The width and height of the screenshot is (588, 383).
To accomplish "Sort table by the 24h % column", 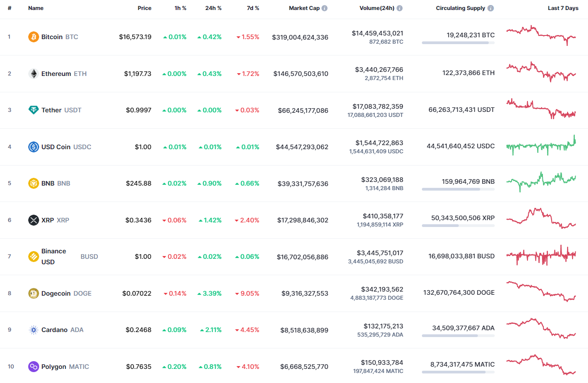I will (213, 8).
